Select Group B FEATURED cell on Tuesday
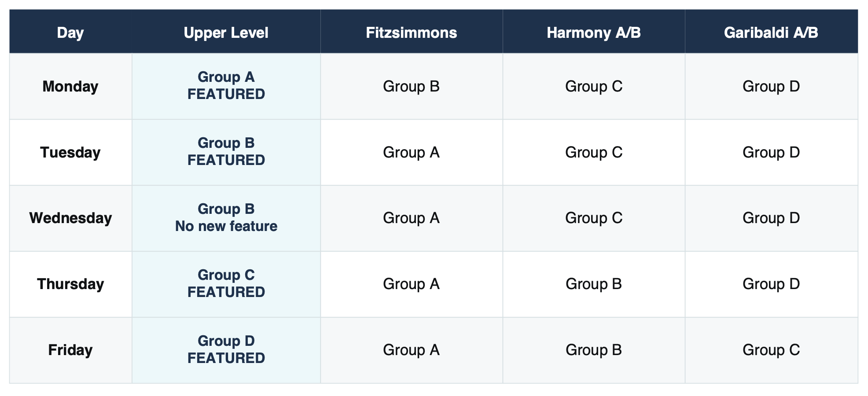 click(x=226, y=152)
